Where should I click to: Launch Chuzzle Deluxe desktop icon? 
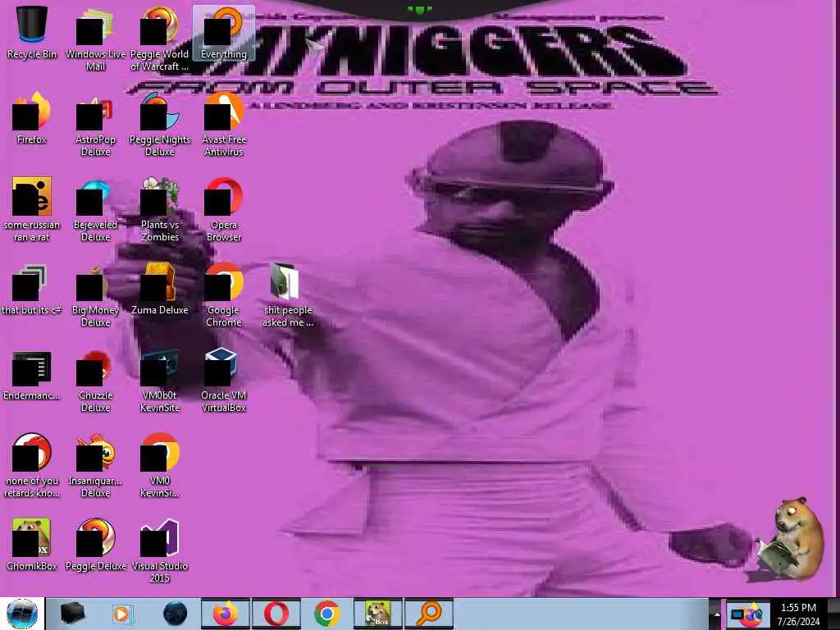95,381
